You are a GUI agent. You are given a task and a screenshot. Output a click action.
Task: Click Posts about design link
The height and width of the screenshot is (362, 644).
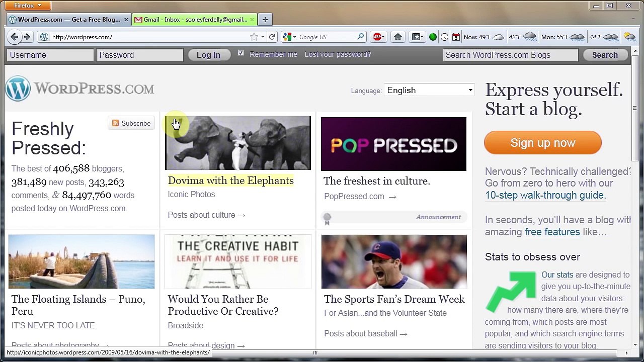click(206, 345)
